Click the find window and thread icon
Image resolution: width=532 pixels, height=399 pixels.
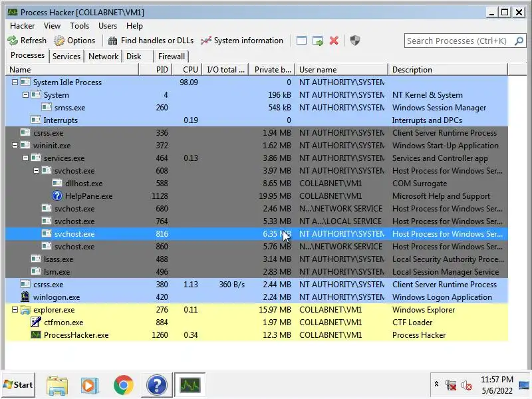click(318, 41)
